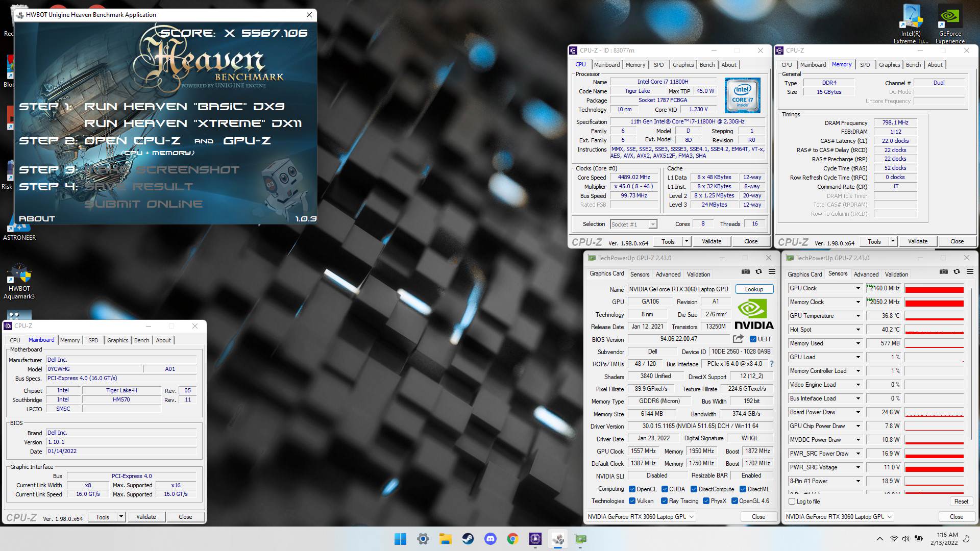
Task: Refresh GPU-Z Graphics Card window
Action: [x=758, y=271]
